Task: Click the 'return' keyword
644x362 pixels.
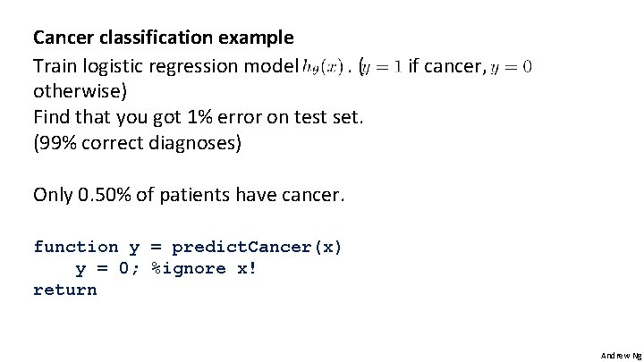Action: [x=64, y=290]
